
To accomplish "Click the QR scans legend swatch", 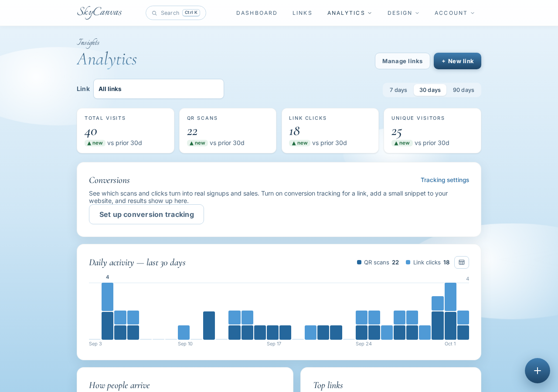I will (x=359, y=262).
